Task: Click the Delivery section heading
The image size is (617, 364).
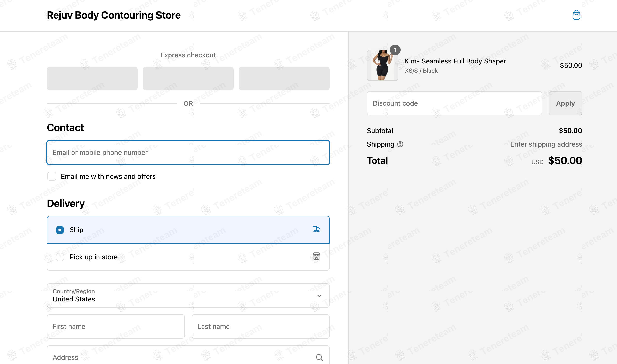Action: [x=66, y=204]
